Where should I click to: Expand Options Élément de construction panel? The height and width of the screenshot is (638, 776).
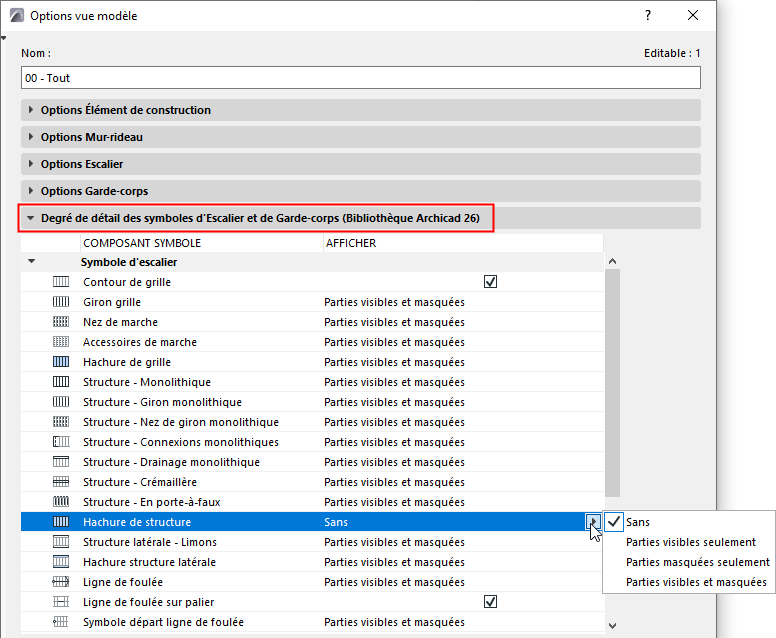coord(31,110)
